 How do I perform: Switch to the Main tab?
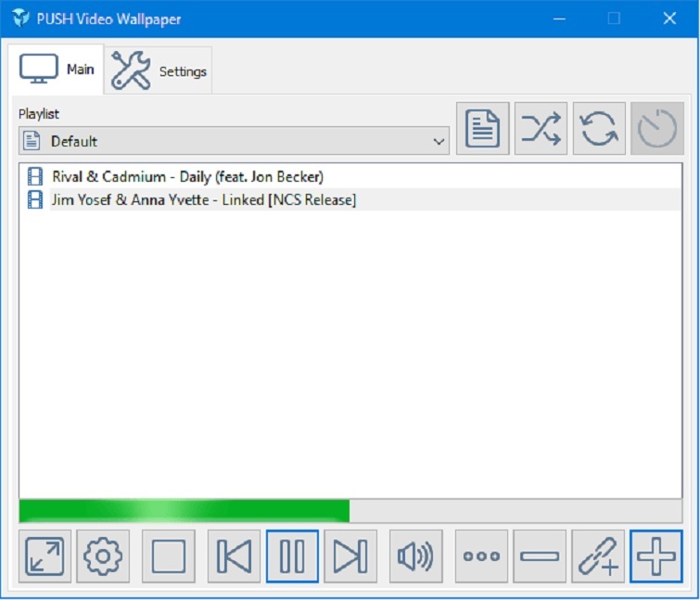[x=57, y=70]
